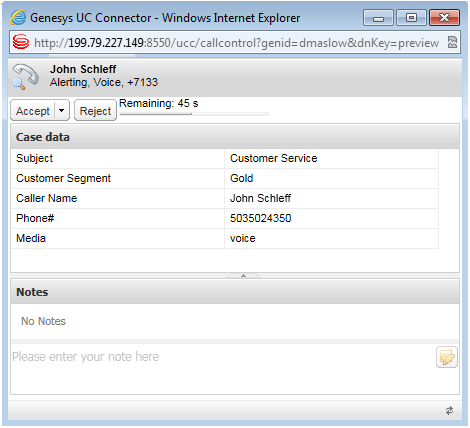Screen dimensions: 470x428
Task: Reject the alerting voice call
Action: (x=95, y=111)
